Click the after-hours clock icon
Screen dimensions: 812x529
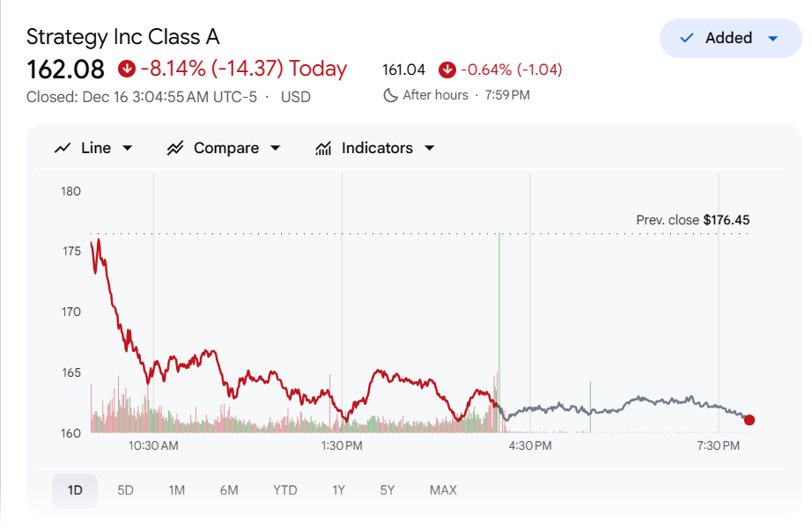tap(391, 94)
